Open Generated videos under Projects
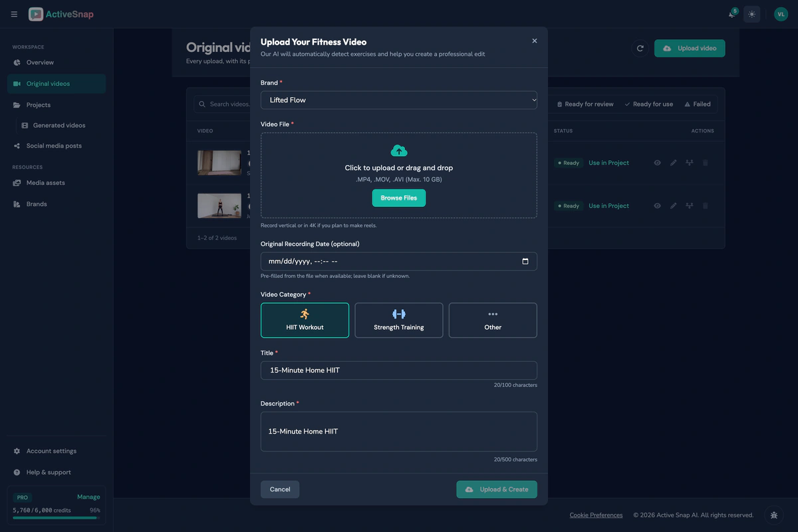Viewport: 798px width, 532px height. tap(61, 125)
